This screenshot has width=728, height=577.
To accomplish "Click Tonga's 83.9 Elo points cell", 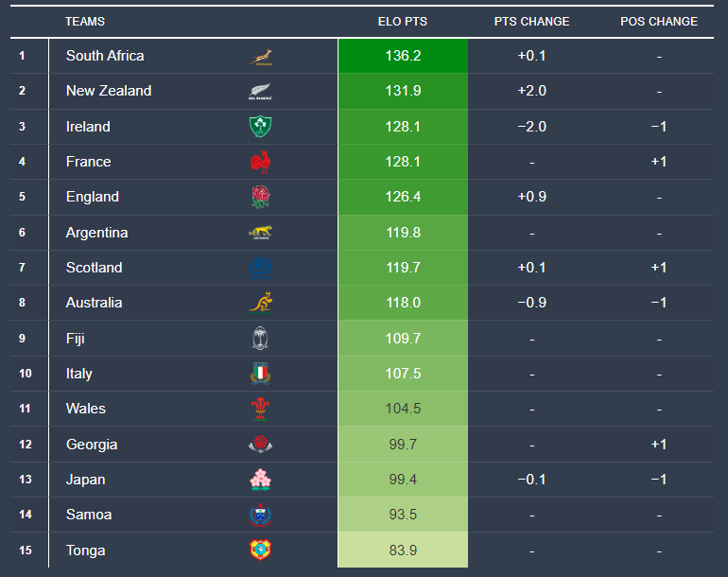I will pyautogui.click(x=403, y=551).
